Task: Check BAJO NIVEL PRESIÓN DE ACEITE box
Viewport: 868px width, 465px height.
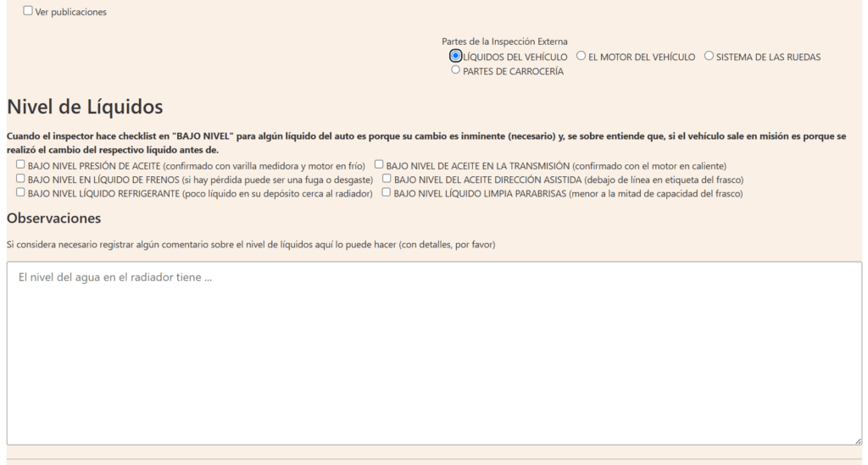Action: pyautogui.click(x=20, y=164)
